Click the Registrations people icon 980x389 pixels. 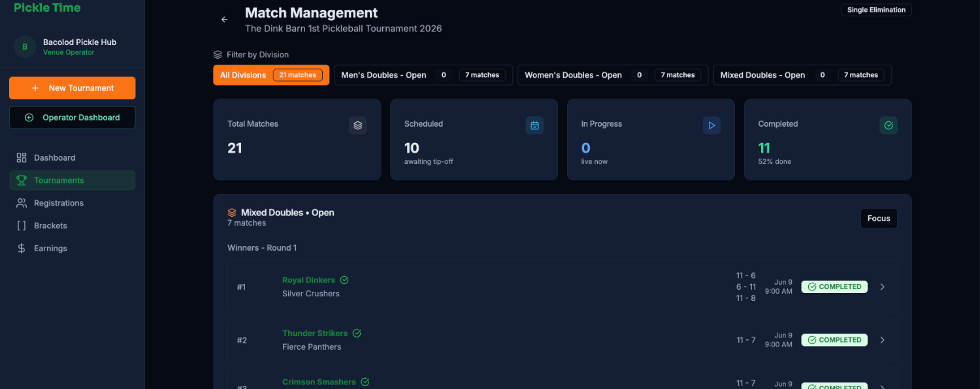coord(22,203)
